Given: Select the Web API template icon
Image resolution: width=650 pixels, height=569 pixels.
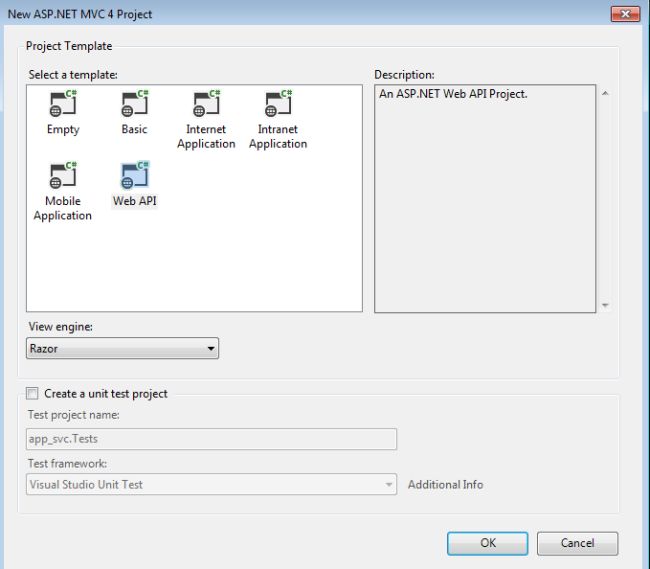Looking at the screenshot, I should tap(134, 176).
